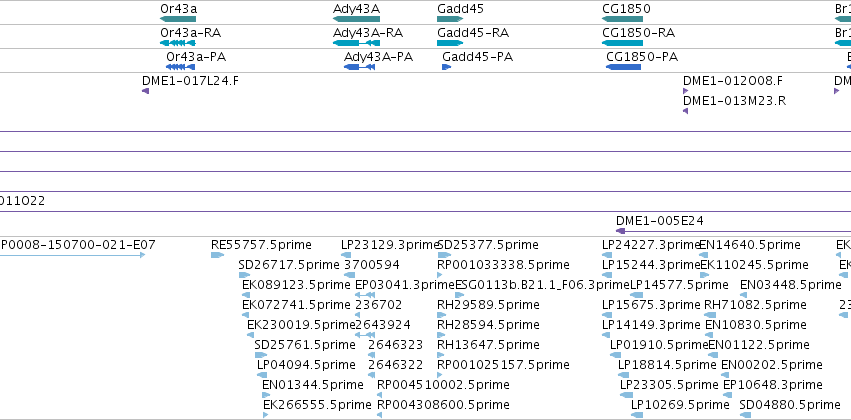
Task: Select the Or43a-RA transcript glyph
Action: [178, 43]
